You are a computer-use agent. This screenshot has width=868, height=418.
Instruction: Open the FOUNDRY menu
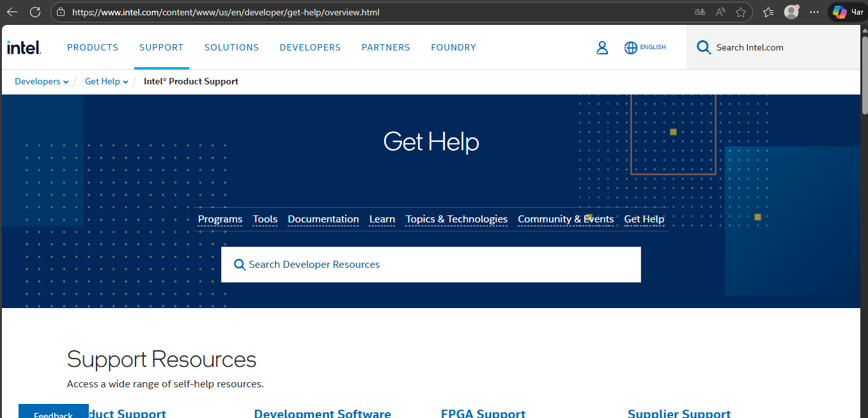(x=454, y=47)
